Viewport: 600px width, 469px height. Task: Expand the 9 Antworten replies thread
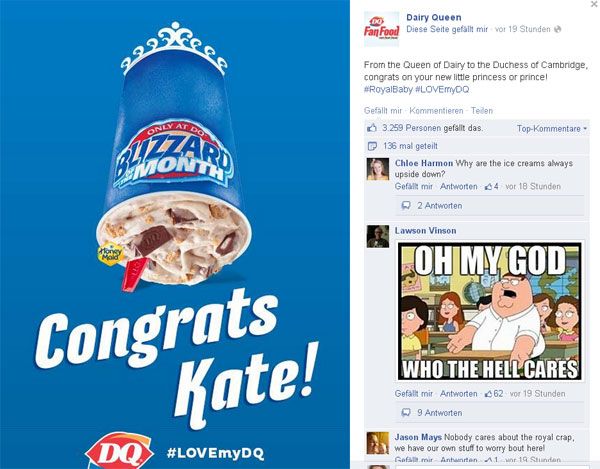coord(440,413)
